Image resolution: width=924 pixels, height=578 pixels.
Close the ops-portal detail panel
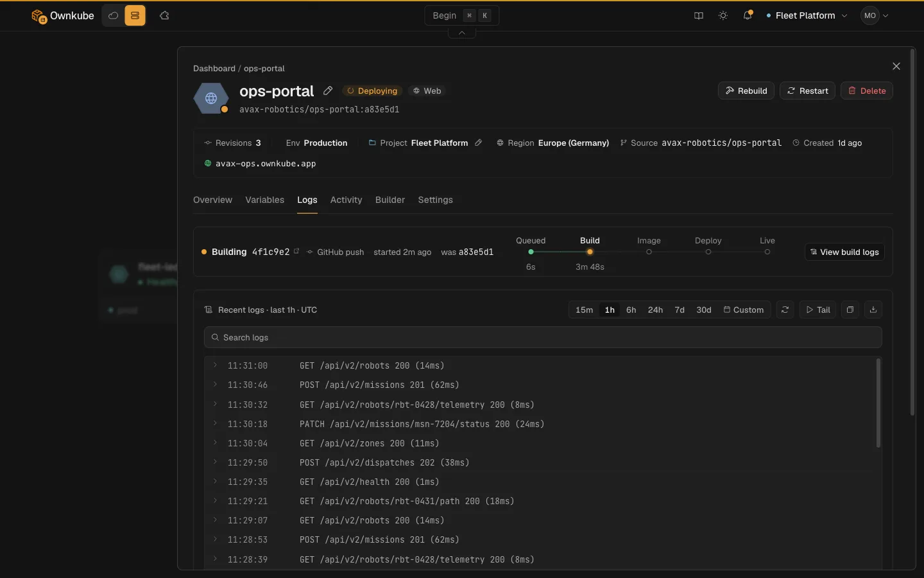(896, 66)
